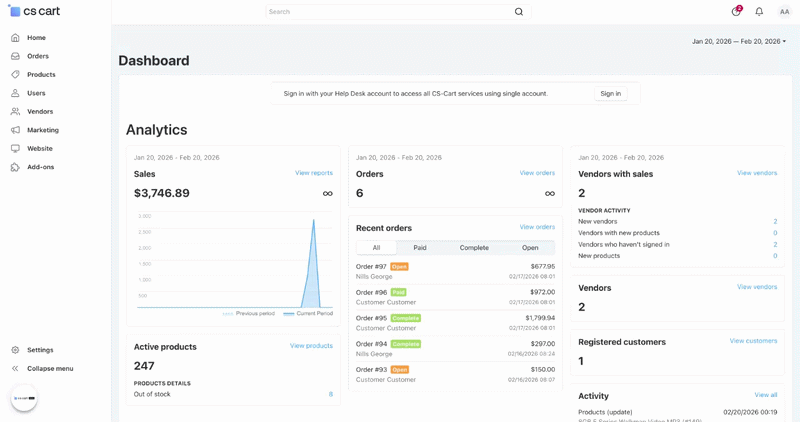Image resolution: width=800 pixels, height=422 pixels.
Task: Open the notifications bell icon
Action: [x=759, y=12]
